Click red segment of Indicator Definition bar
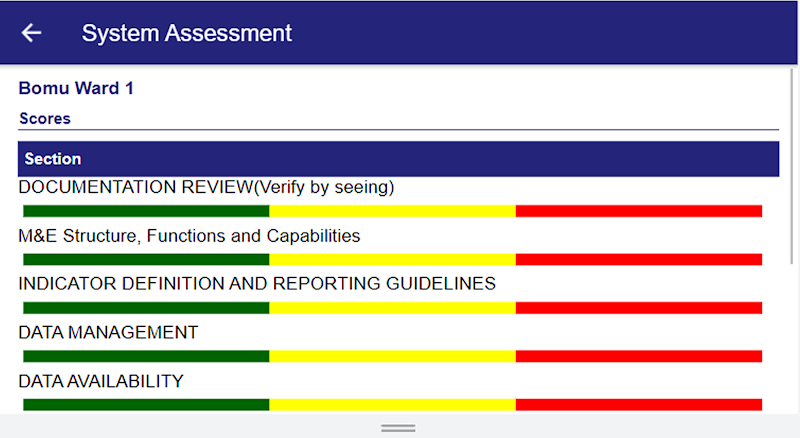800x438 pixels. pos(638,307)
